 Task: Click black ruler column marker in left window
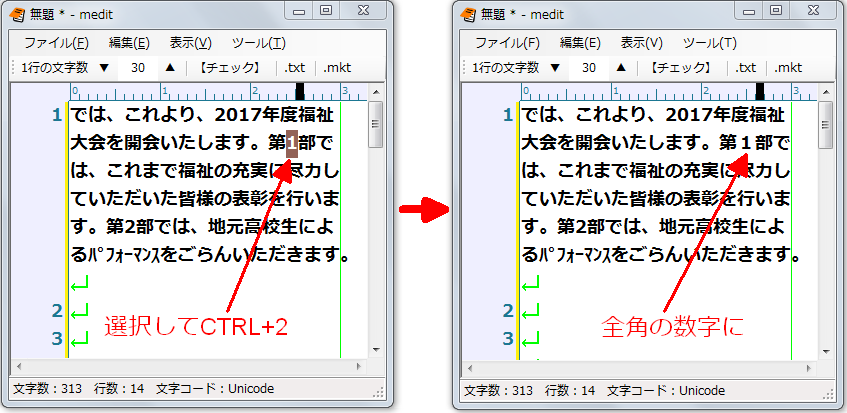pyautogui.click(x=300, y=92)
